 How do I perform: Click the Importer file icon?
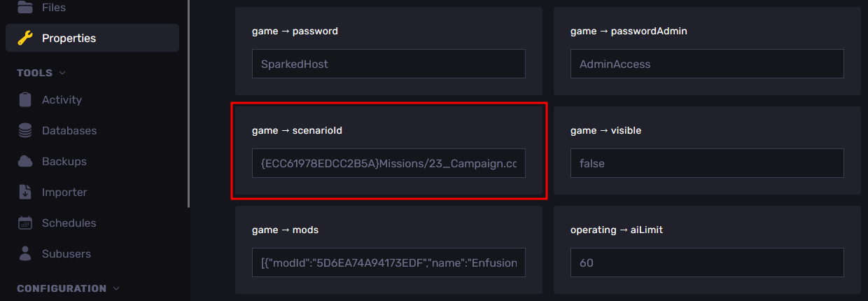(x=25, y=192)
